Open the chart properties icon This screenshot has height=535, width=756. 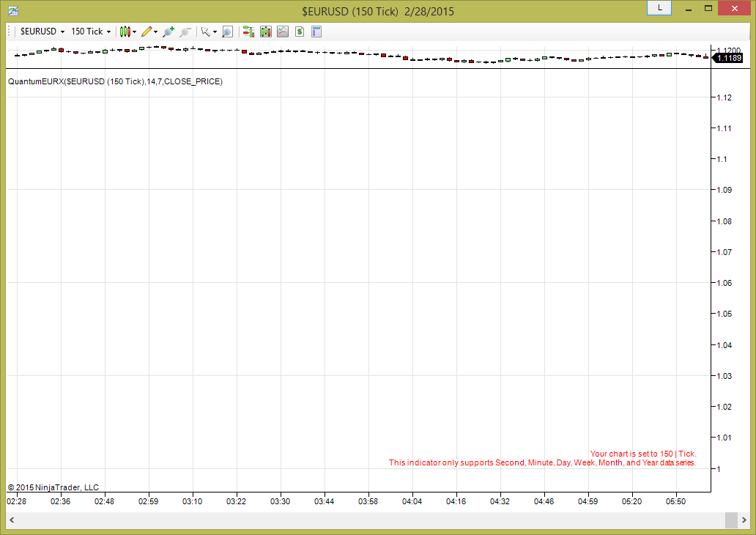[316, 32]
